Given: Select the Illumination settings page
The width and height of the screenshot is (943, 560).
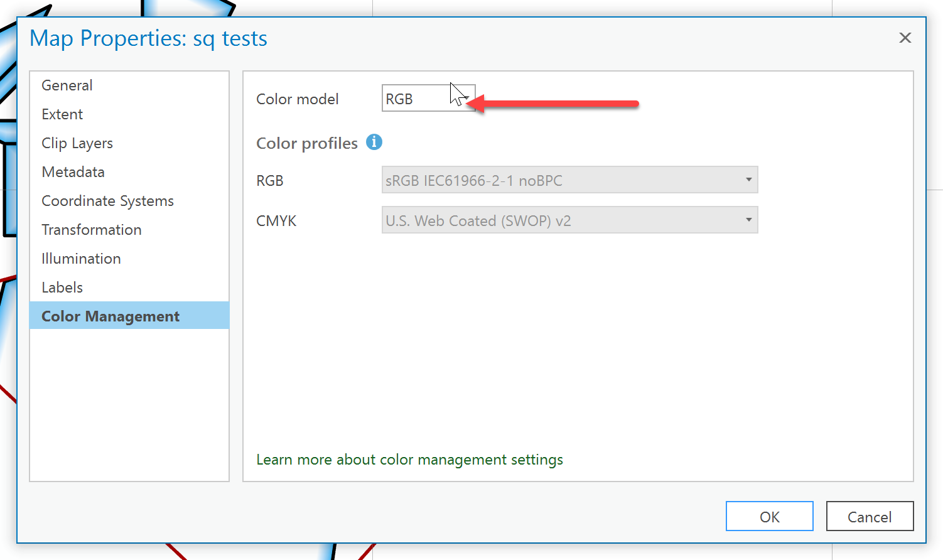Looking at the screenshot, I should (81, 258).
